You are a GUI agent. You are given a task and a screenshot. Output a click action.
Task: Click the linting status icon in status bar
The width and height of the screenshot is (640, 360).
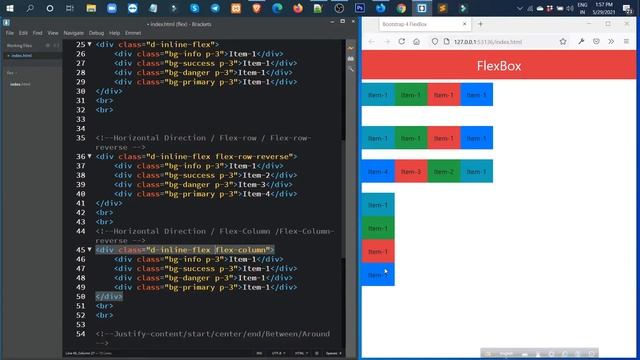(x=317, y=353)
